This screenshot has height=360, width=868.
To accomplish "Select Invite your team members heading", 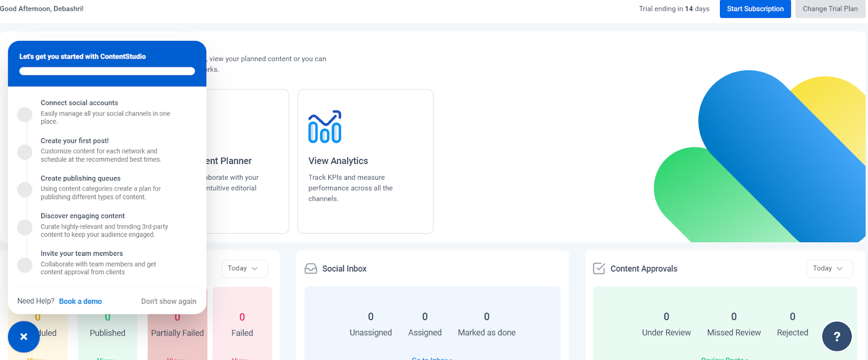I will click(x=82, y=253).
